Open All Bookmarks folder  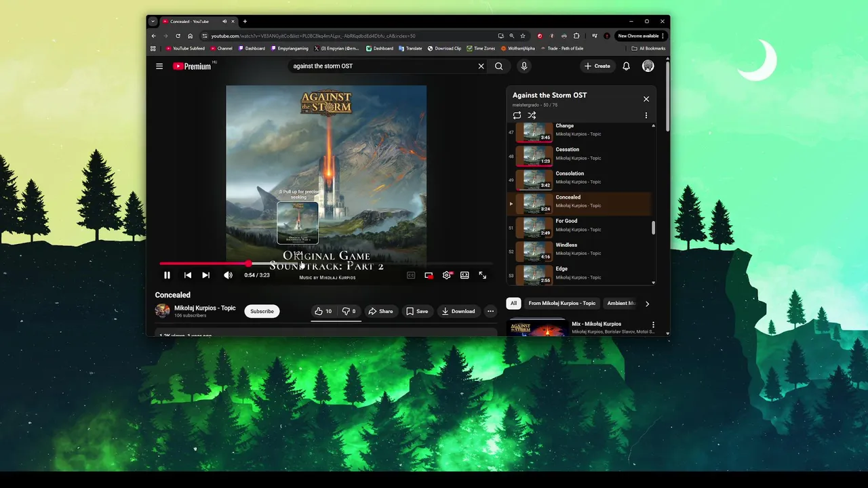(648, 48)
